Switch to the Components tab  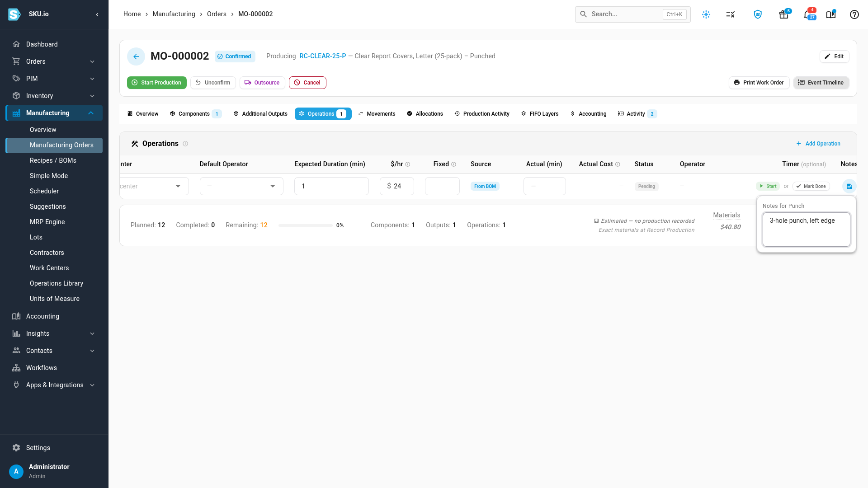[195, 114]
